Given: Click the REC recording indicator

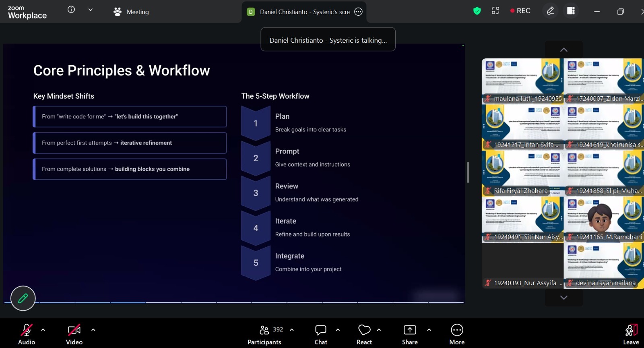Looking at the screenshot, I should pos(520,11).
